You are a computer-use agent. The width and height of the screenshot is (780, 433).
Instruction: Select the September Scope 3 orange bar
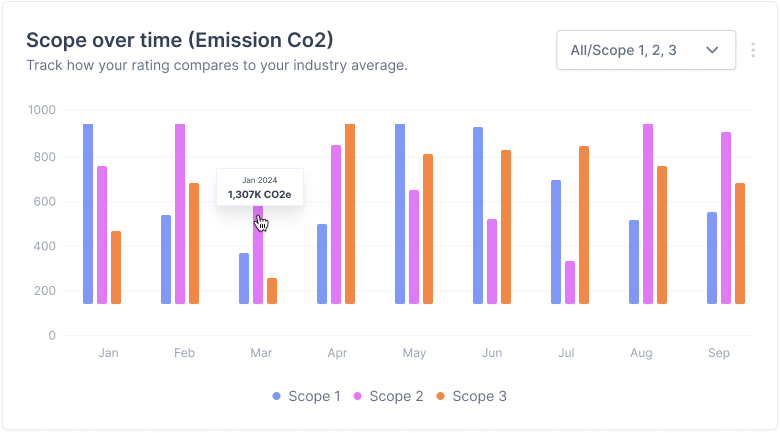point(740,243)
